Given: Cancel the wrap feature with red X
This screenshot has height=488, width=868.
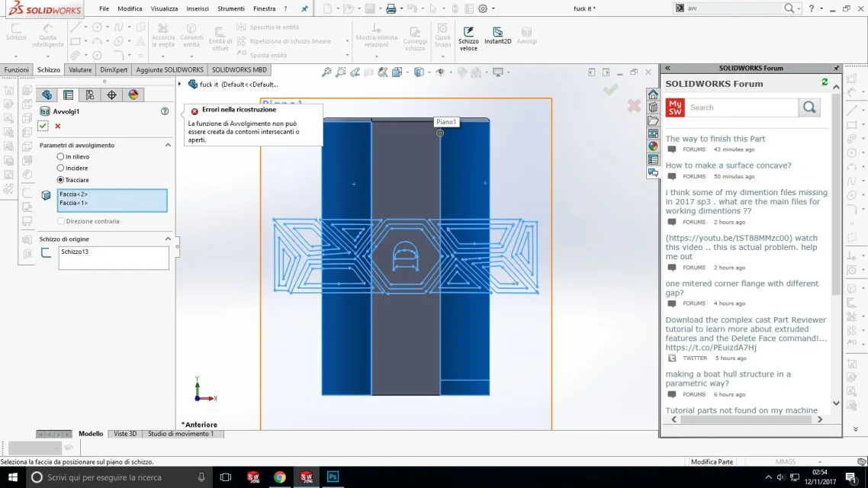Looking at the screenshot, I should (x=57, y=126).
